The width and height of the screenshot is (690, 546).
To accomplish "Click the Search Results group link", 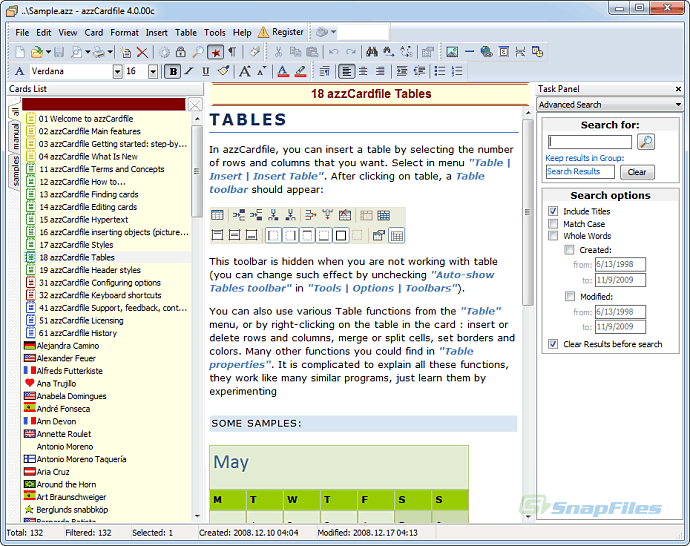I will pos(580,172).
